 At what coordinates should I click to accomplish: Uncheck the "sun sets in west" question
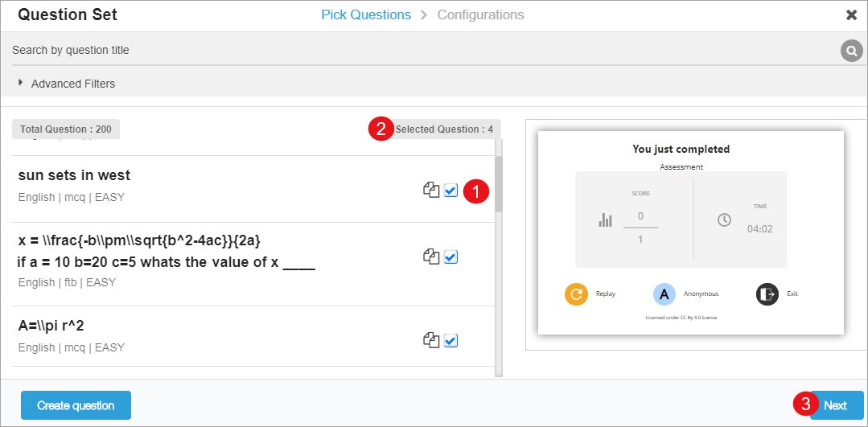pos(450,191)
